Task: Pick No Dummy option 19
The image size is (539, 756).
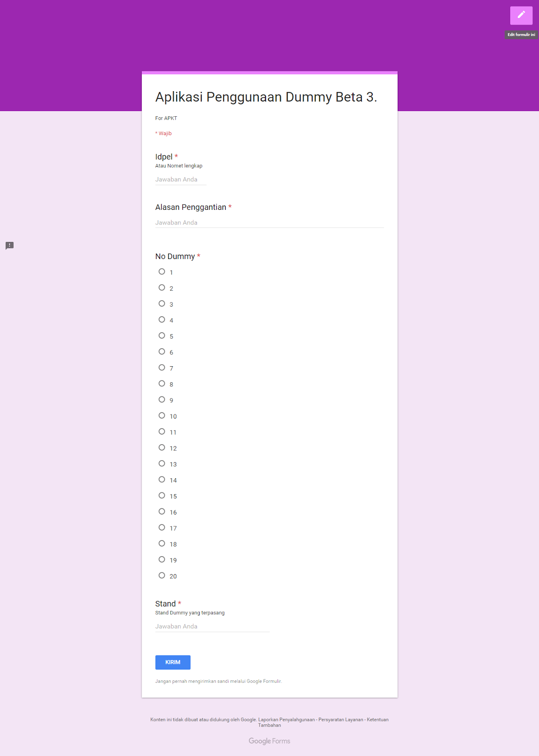Action: (162, 559)
